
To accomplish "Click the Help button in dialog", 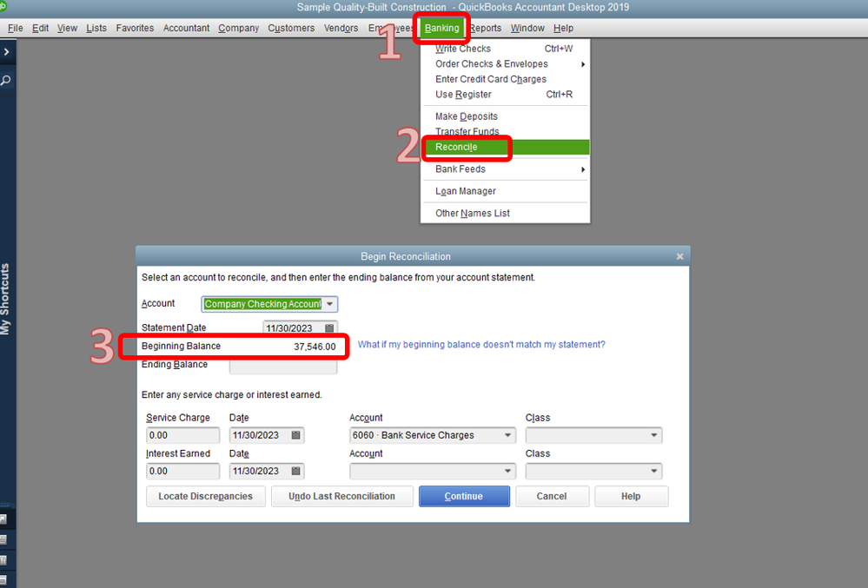I will [631, 496].
